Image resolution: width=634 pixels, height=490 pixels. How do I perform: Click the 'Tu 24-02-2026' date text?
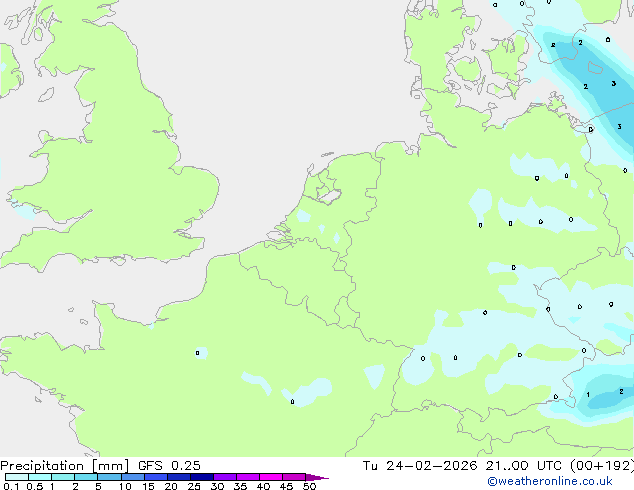tap(420, 466)
